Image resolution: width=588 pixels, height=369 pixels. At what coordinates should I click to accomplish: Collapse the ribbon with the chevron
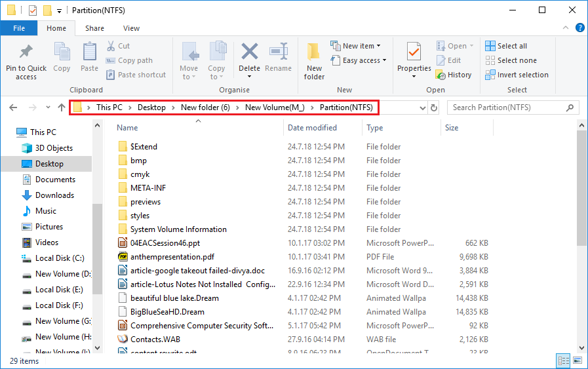(x=566, y=28)
